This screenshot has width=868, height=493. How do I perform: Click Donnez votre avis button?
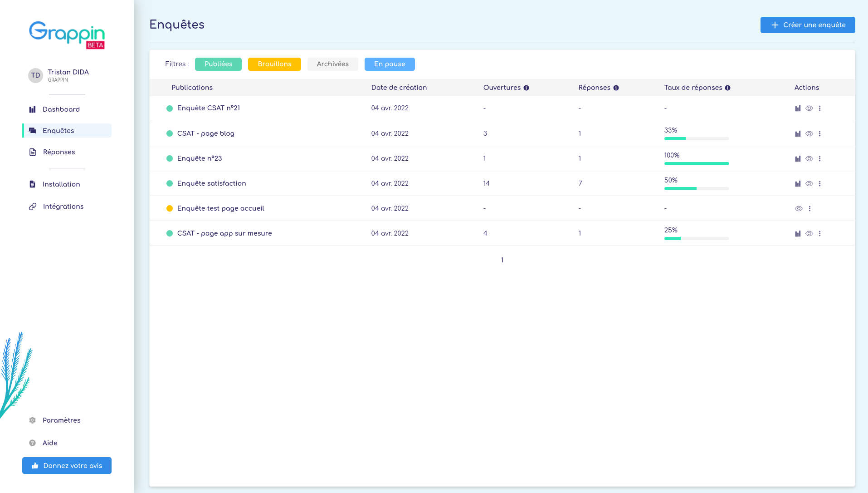click(x=67, y=466)
